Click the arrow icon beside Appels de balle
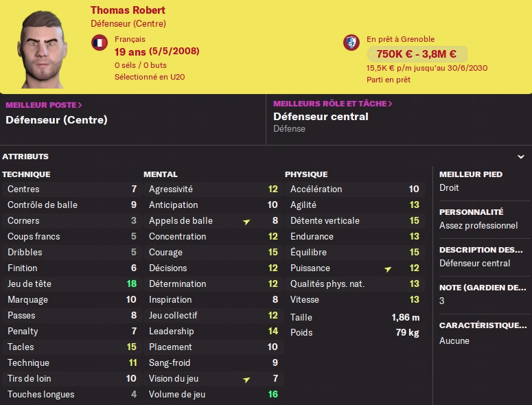Screen dimensions: 532x405 [x=246, y=222]
